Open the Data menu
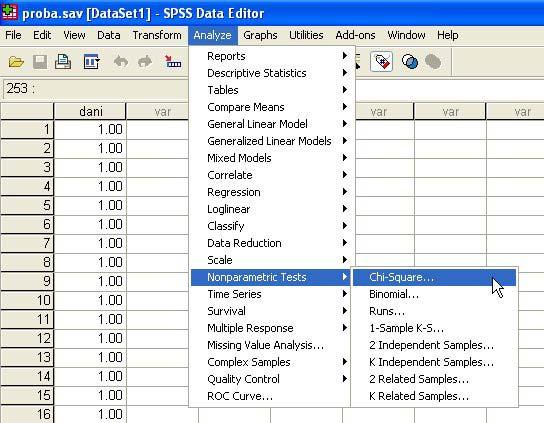 109,35
